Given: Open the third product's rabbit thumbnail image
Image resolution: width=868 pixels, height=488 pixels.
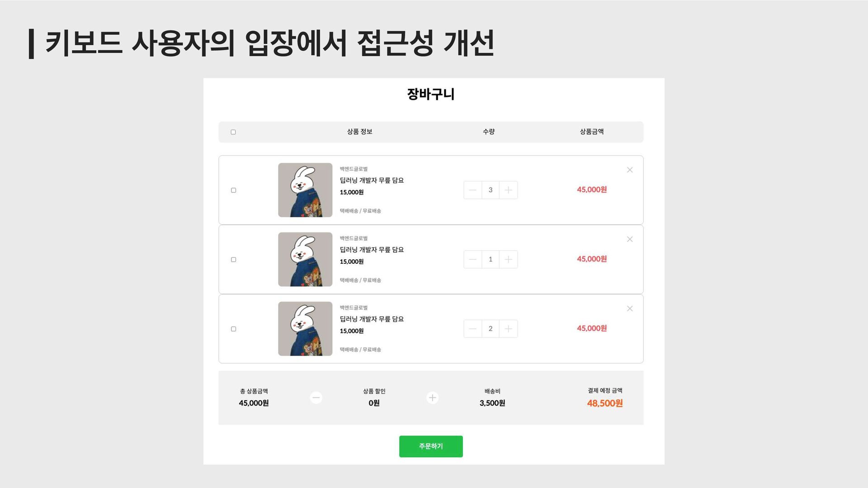Looking at the screenshot, I should [x=305, y=329].
